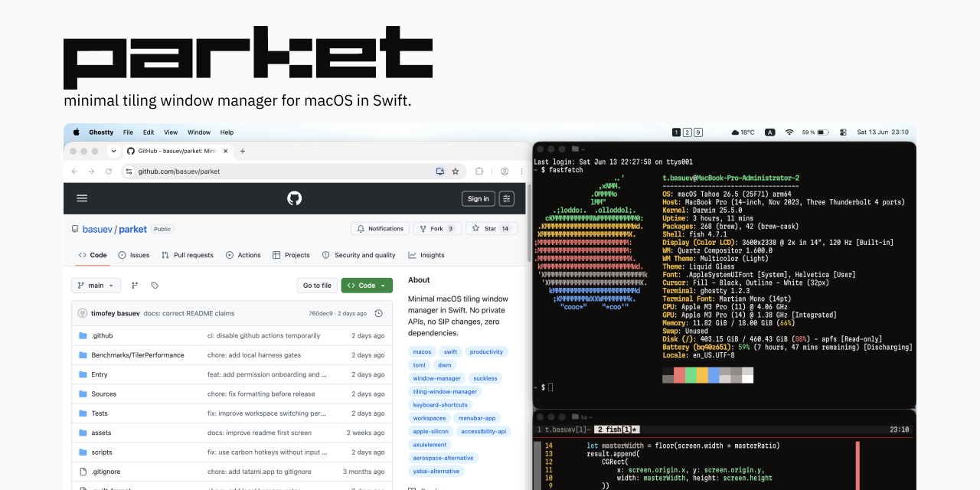Image resolution: width=980 pixels, height=490 pixels.
Task: Click the install app icon in address bar
Action: [440, 171]
